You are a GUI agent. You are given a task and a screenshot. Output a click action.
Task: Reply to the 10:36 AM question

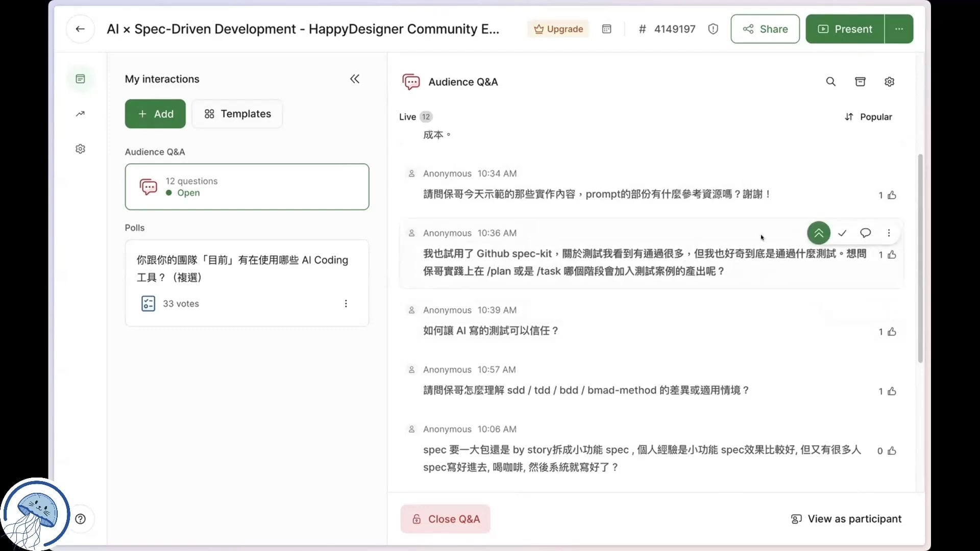click(865, 233)
